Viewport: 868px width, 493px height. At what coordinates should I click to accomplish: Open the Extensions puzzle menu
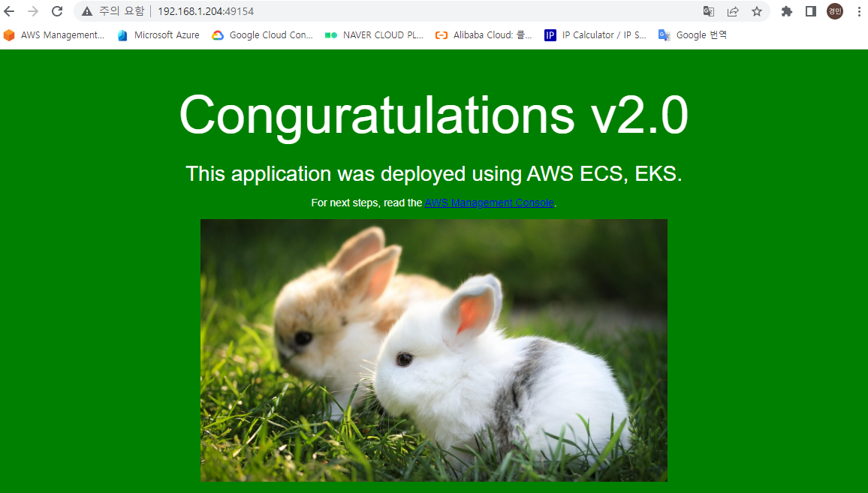tap(787, 11)
